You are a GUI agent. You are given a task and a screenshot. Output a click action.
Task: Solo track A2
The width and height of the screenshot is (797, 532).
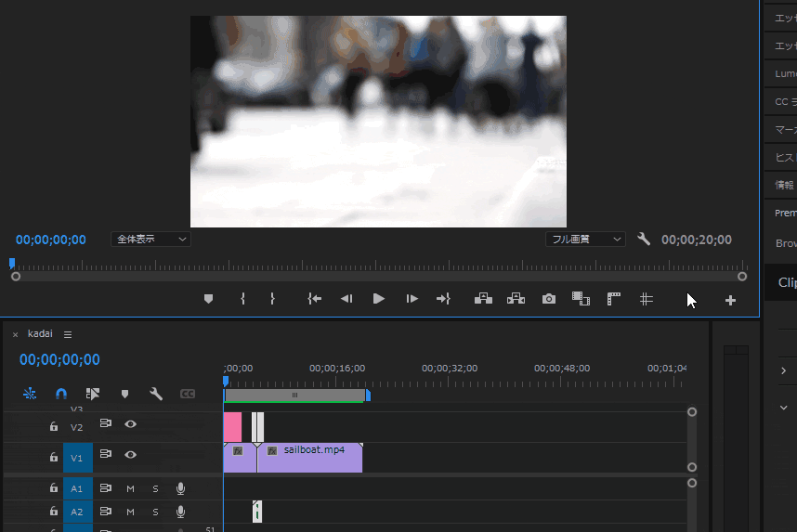[155, 512]
